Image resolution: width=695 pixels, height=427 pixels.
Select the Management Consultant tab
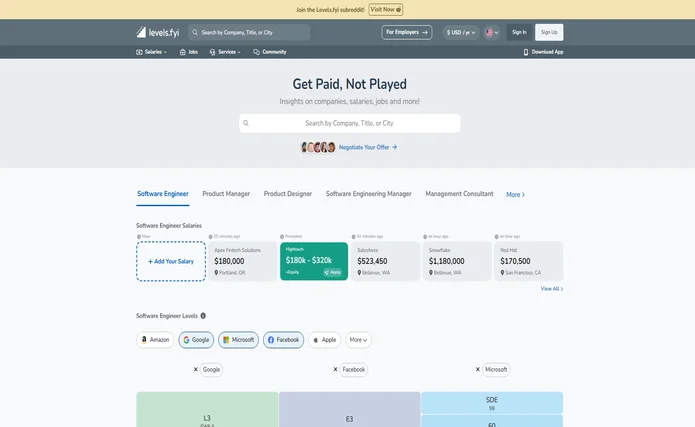pyautogui.click(x=459, y=194)
